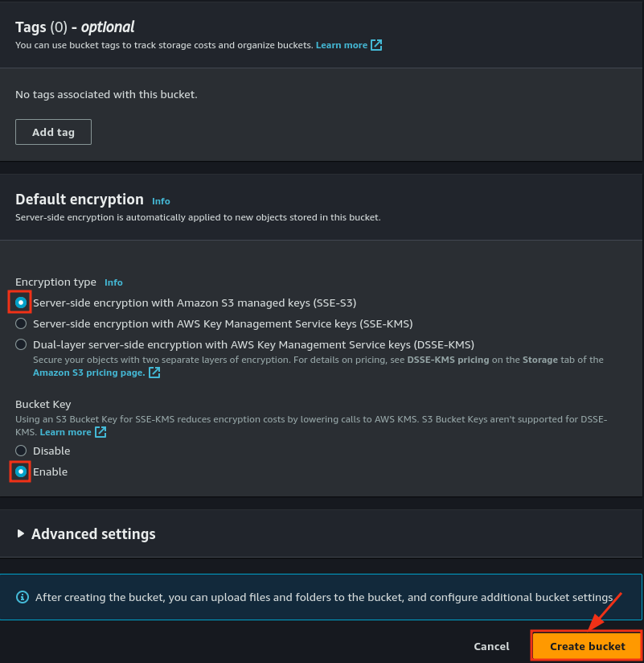The image size is (644, 663).
Task: Click the Cancel button
Action: tap(491, 646)
